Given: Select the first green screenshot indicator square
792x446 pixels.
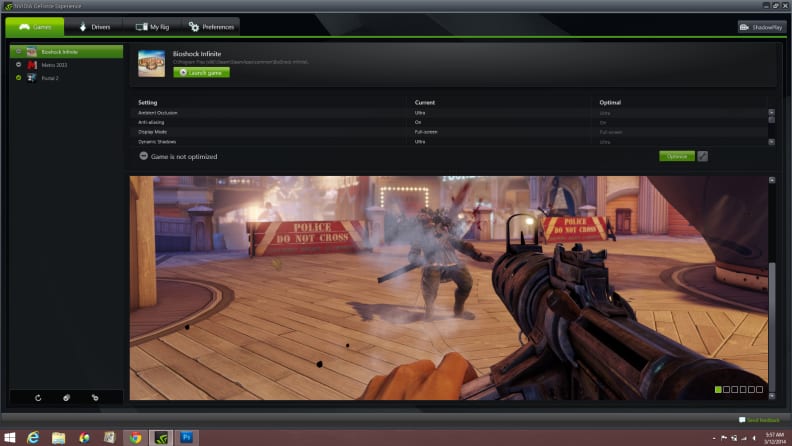Looking at the screenshot, I should point(718,389).
